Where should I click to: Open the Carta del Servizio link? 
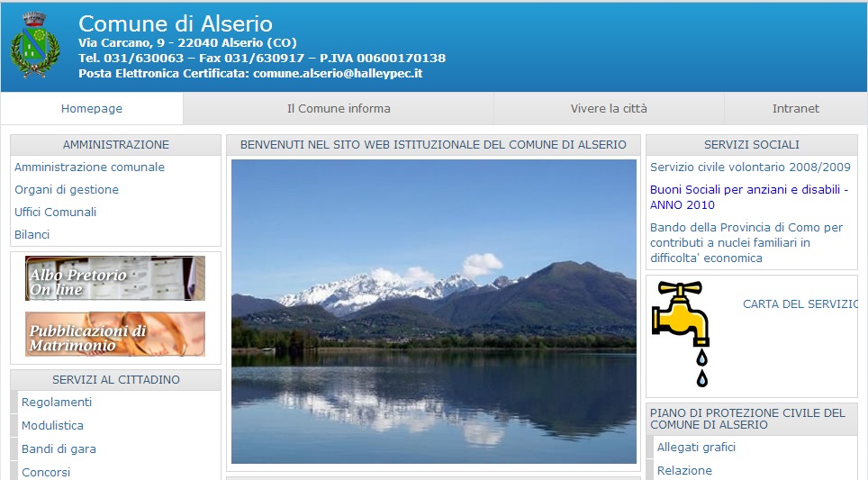pos(800,304)
